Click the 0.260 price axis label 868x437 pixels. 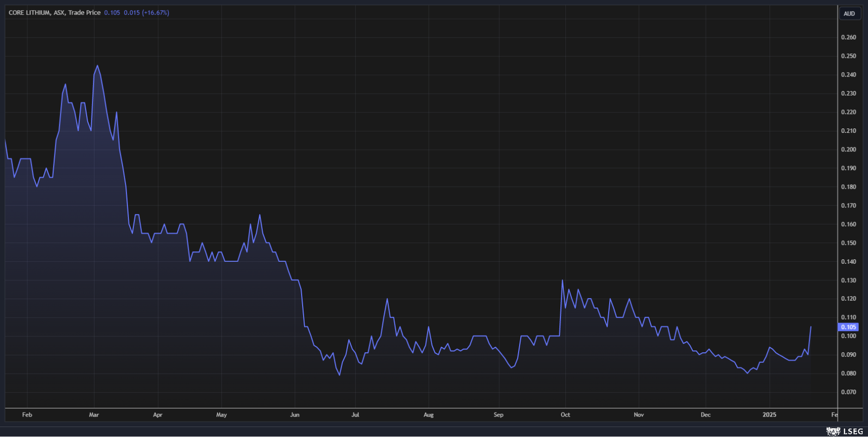[848, 37]
